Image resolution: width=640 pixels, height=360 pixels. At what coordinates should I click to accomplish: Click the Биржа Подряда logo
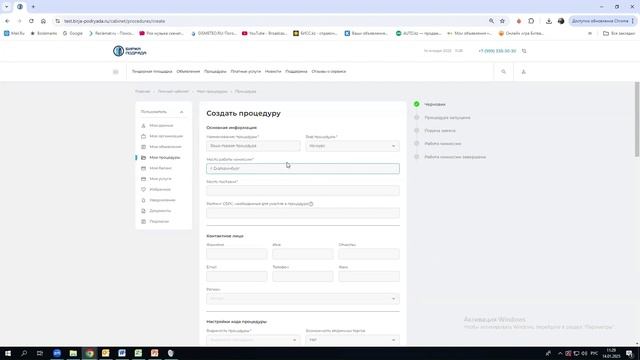click(129, 51)
